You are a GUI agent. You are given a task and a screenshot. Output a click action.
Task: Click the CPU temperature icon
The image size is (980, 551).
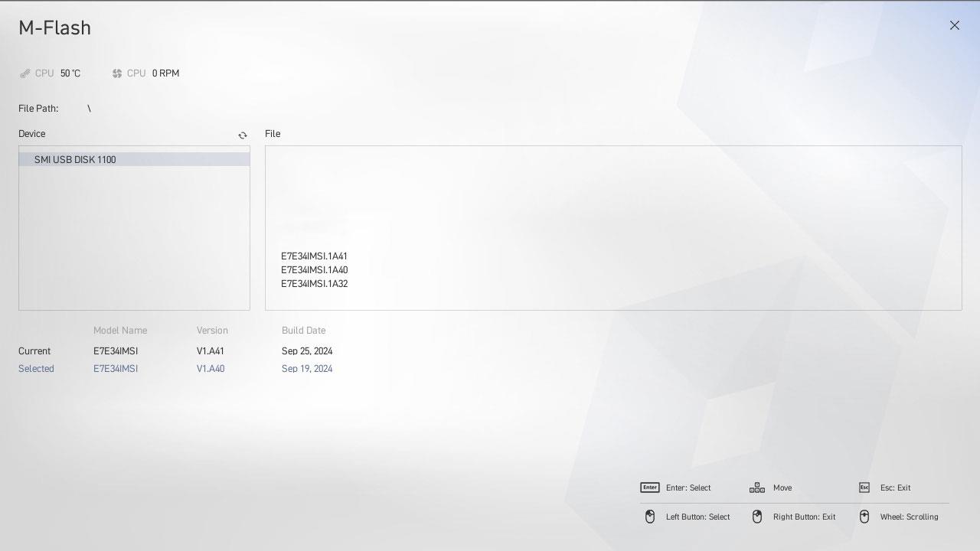(x=25, y=73)
